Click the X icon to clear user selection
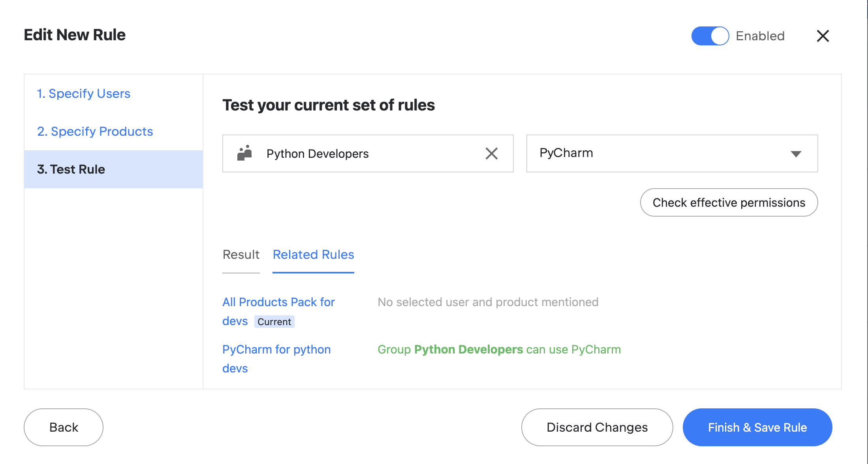The image size is (868, 464). 491,154
